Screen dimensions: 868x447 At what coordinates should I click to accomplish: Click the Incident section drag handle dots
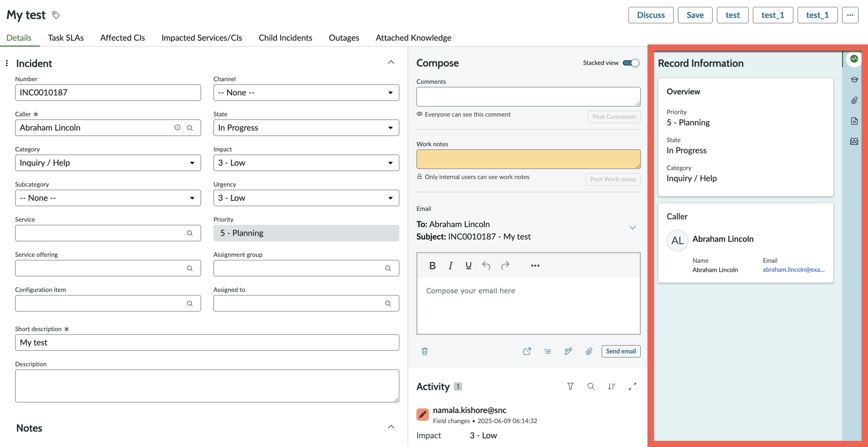click(x=7, y=63)
